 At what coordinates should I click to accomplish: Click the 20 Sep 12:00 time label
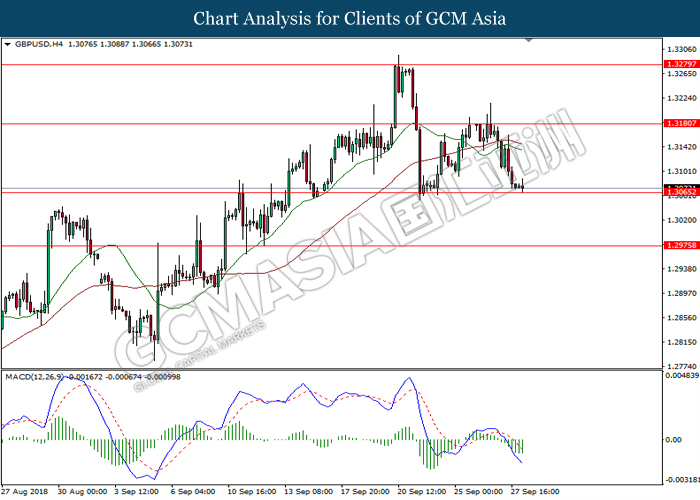click(422, 492)
